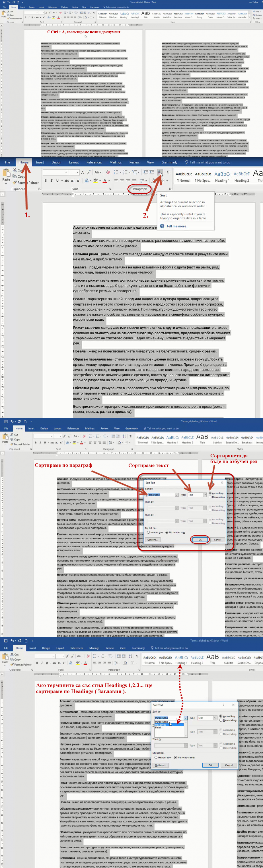The image size is (263, 868).
Task: Click highlight color button in enlarged ribbon
Action: (x=96, y=181)
